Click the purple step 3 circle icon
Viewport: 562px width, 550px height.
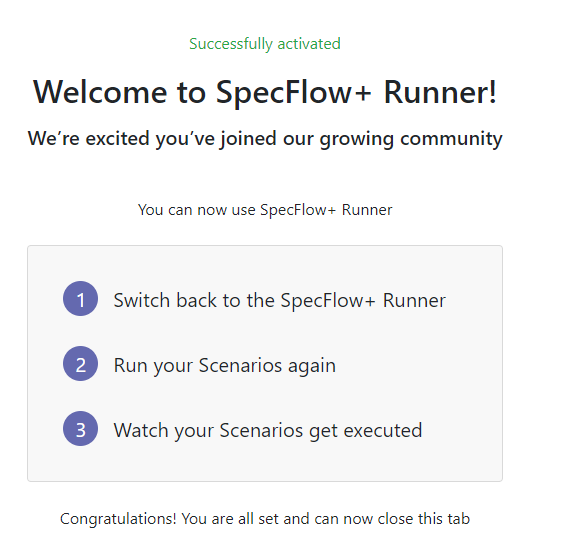(80, 429)
